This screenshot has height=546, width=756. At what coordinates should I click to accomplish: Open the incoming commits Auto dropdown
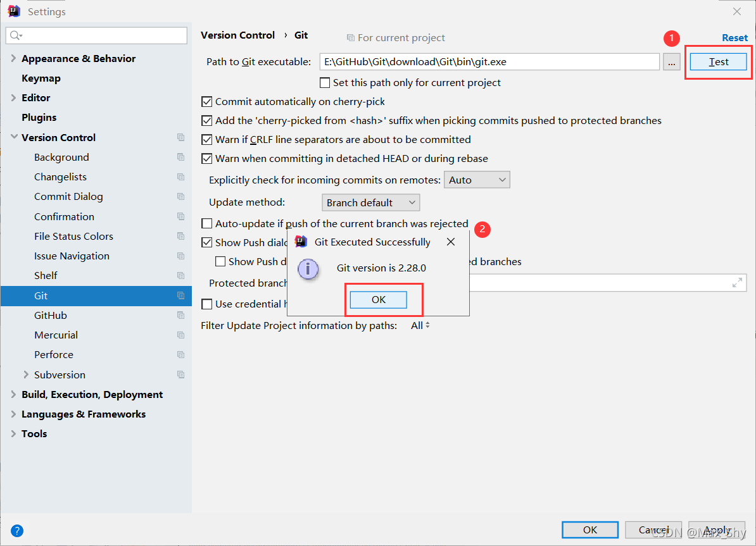[477, 180]
